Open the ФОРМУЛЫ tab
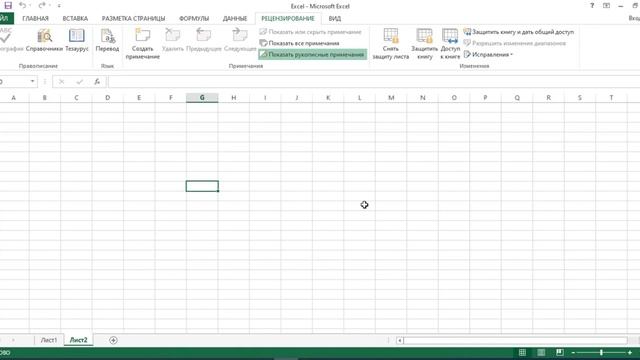 click(194, 18)
